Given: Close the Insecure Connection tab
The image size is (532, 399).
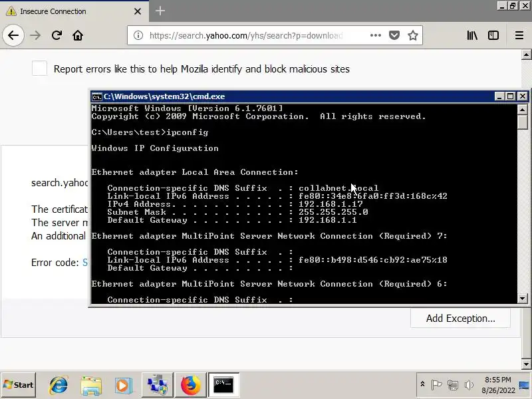Looking at the screenshot, I should point(138,11).
